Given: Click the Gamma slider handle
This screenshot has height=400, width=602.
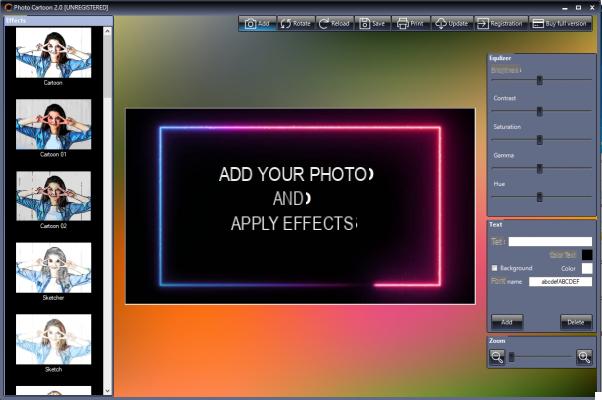Looking at the screenshot, I should (539, 168).
